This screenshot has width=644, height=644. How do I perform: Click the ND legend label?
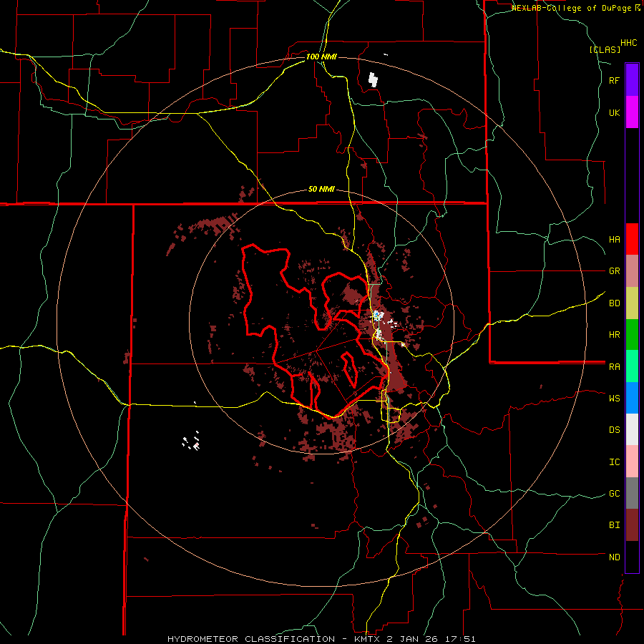(x=614, y=557)
